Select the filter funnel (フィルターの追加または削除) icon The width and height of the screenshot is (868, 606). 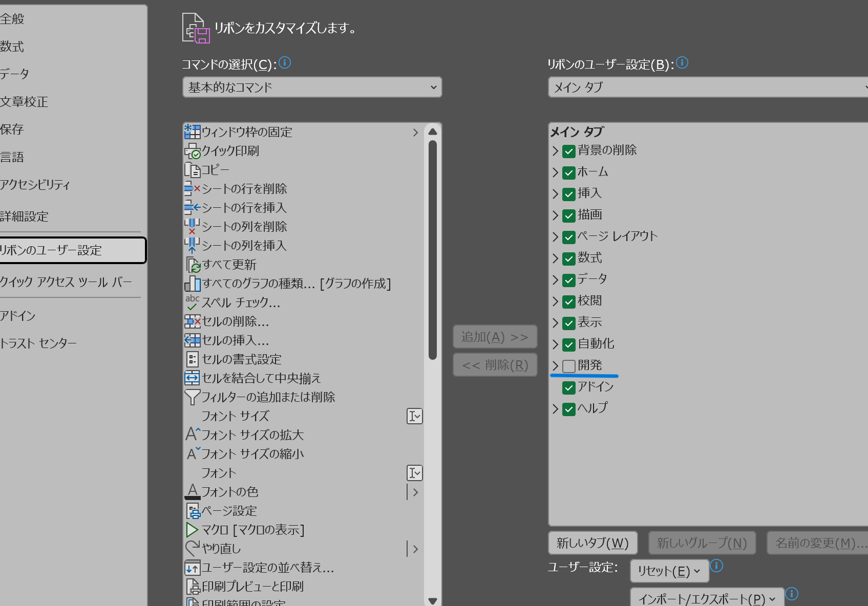192,397
